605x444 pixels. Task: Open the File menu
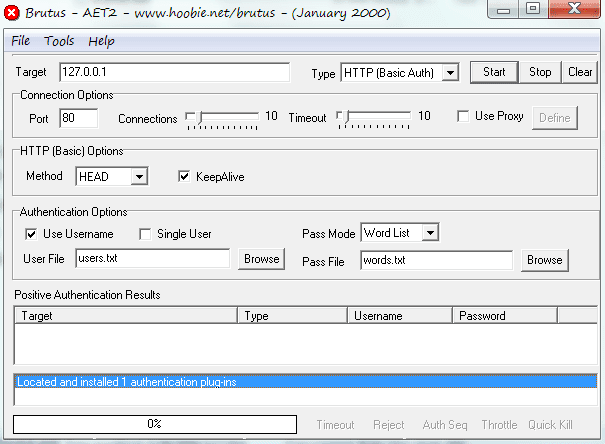[20, 41]
